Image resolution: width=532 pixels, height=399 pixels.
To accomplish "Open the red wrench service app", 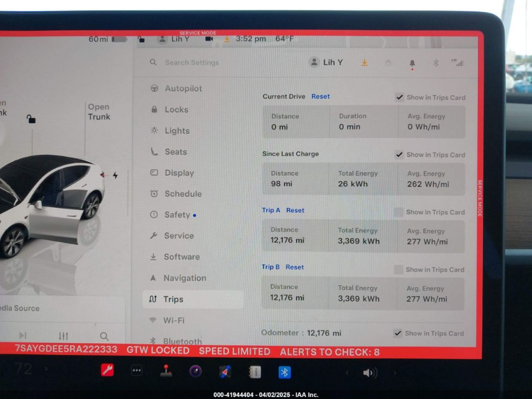I will tap(107, 370).
